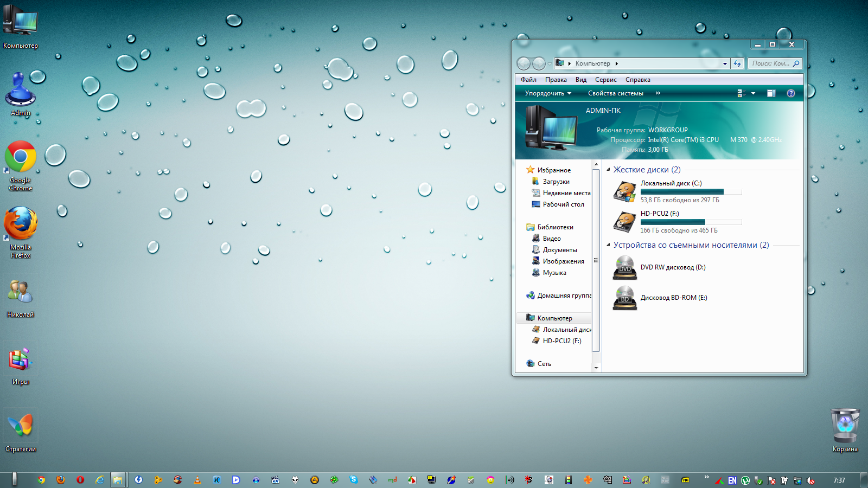
Task: Click the Opera icon in taskbar
Action: tap(80, 480)
